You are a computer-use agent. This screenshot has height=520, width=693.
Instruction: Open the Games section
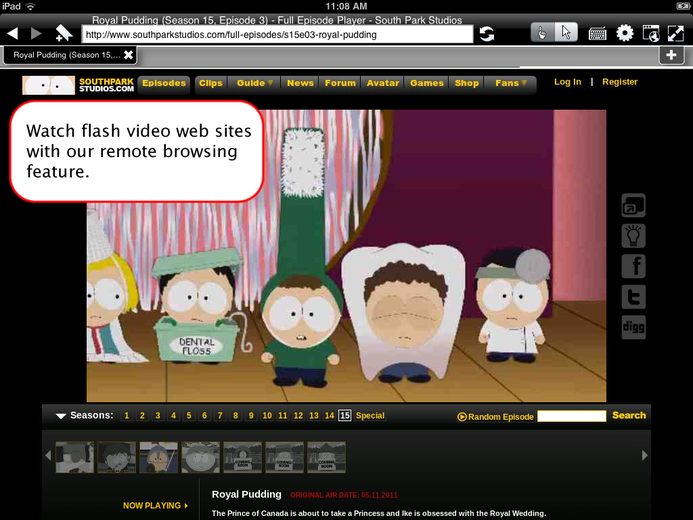click(x=426, y=84)
